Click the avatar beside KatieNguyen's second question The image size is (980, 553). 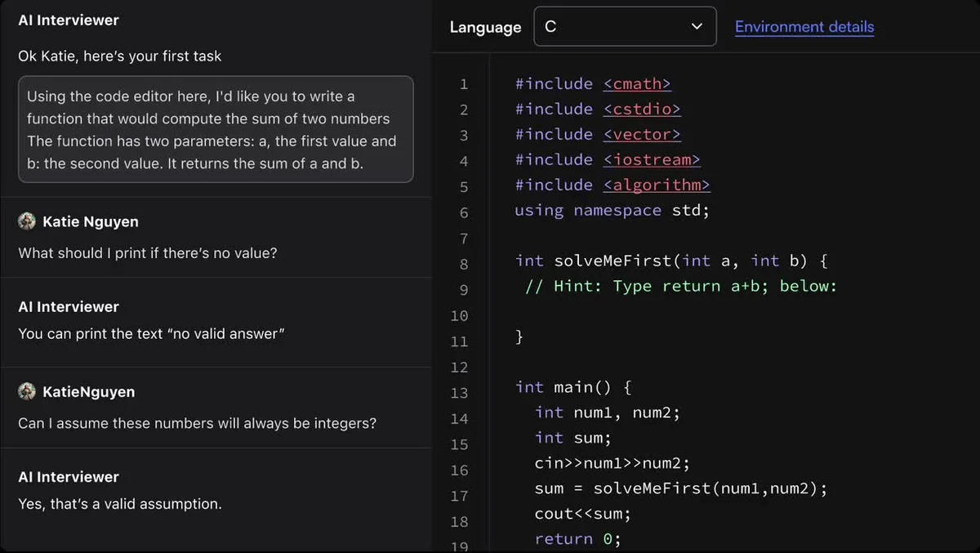coord(27,391)
